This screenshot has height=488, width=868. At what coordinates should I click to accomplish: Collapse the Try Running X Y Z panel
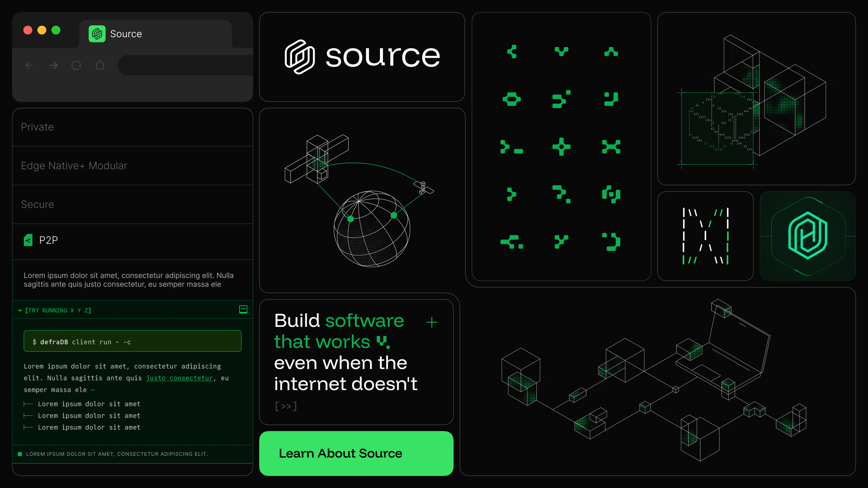pos(243,309)
